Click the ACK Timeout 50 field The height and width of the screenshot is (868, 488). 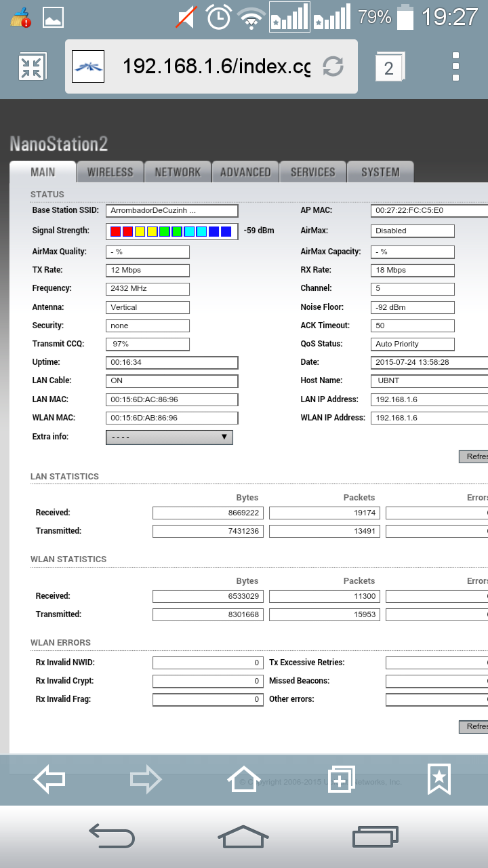(413, 325)
